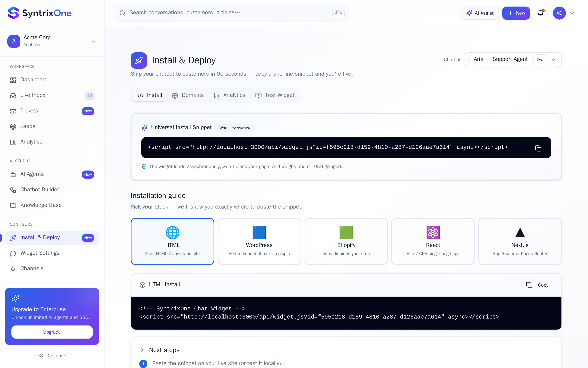Select the React stack card
This screenshot has width=588, height=368.
(x=433, y=241)
